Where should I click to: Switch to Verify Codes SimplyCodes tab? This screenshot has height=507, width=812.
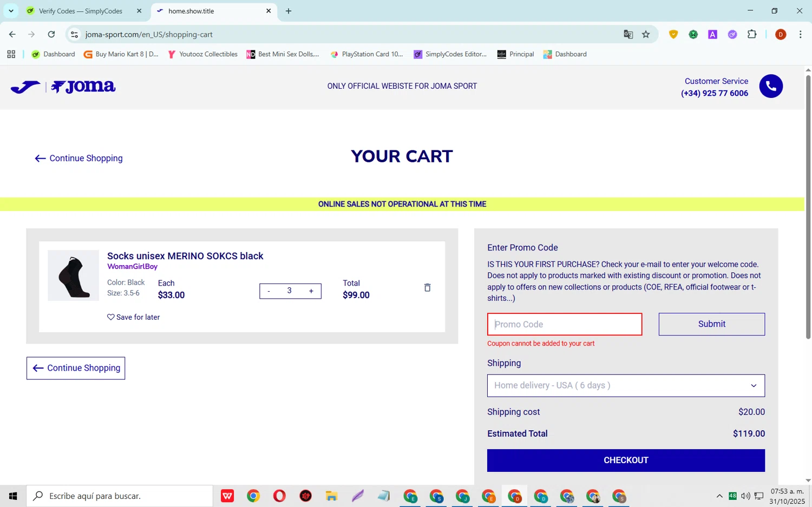point(80,11)
